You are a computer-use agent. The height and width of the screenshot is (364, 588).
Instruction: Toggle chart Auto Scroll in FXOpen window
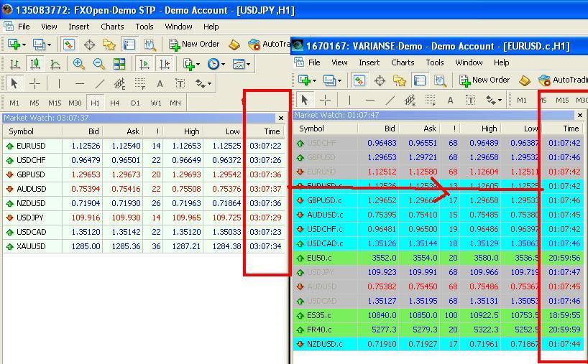pos(144,64)
